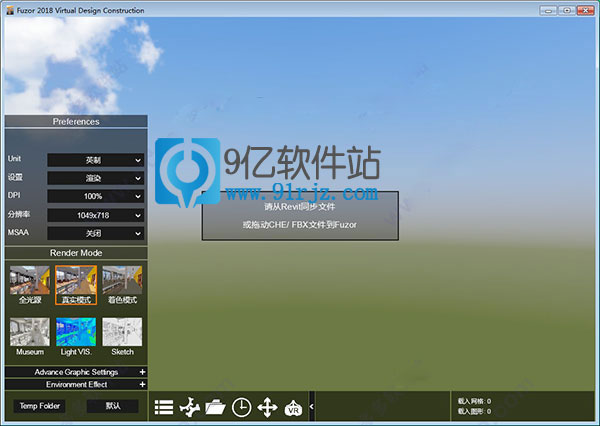
Task: Click the airplane fly-mode icon
Action: click(x=189, y=407)
